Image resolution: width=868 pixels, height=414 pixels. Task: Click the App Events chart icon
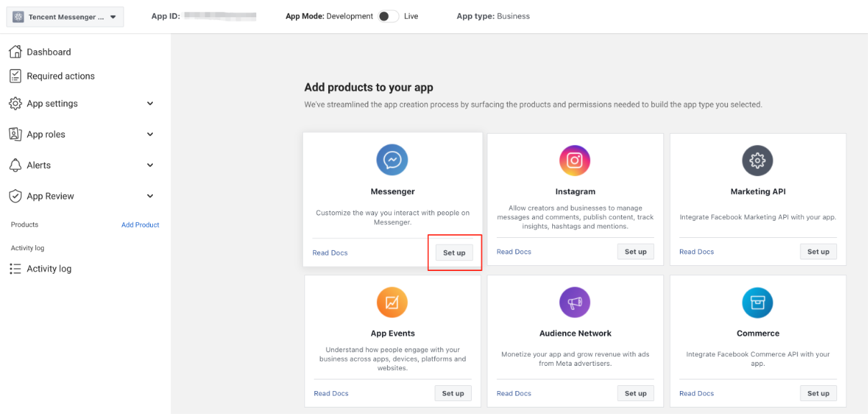point(392,303)
